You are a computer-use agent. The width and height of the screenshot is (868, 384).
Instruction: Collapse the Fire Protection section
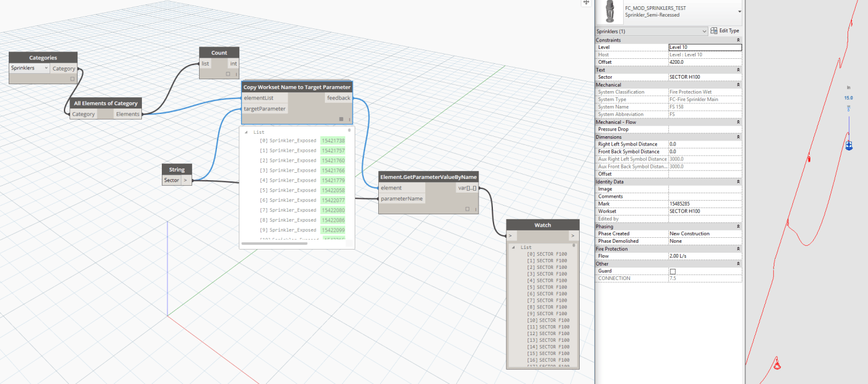point(738,248)
